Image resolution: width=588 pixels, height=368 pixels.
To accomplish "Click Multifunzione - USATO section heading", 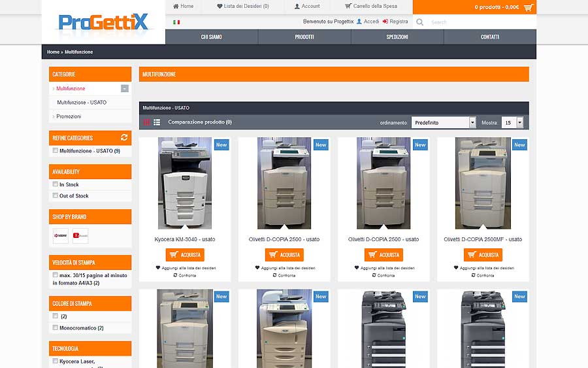I will tap(166, 108).
